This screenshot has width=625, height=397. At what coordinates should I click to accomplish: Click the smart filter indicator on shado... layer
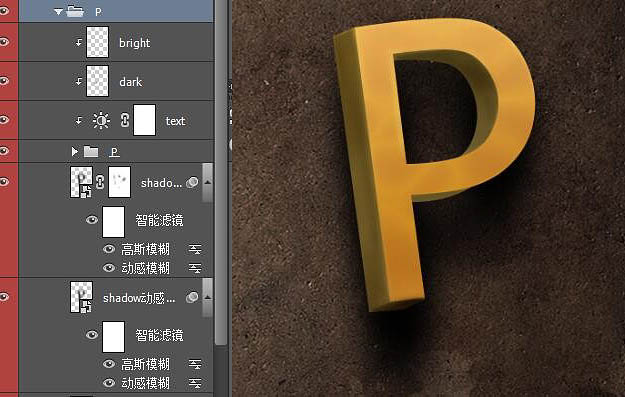tap(192, 183)
